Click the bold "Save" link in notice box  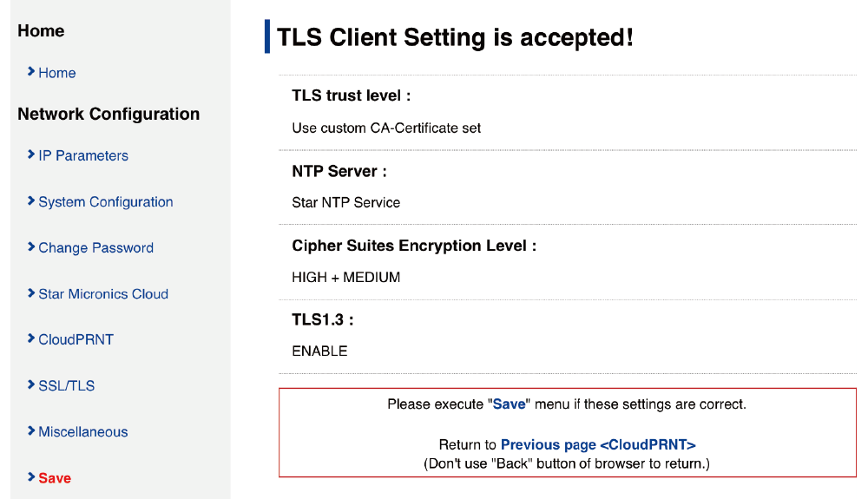pos(510,404)
